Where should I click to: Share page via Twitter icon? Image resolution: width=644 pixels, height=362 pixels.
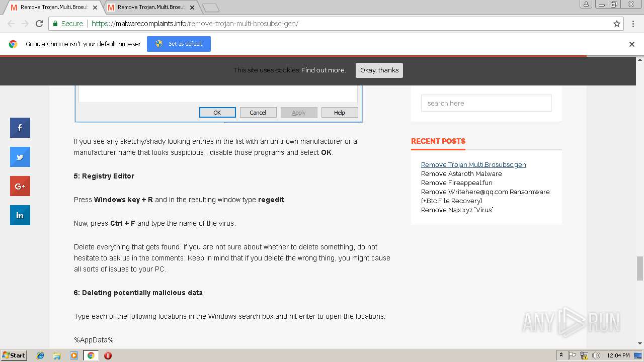[20, 157]
